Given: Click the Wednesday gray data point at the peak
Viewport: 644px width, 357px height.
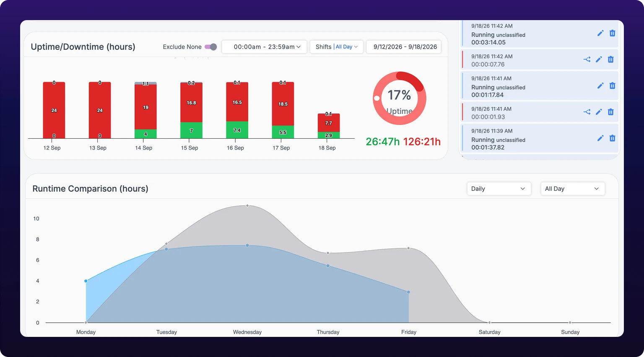Looking at the screenshot, I should click(x=247, y=206).
